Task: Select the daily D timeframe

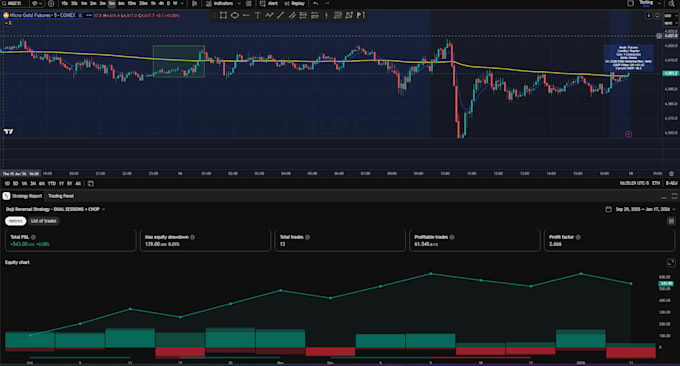Action: (x=168, y=3)
